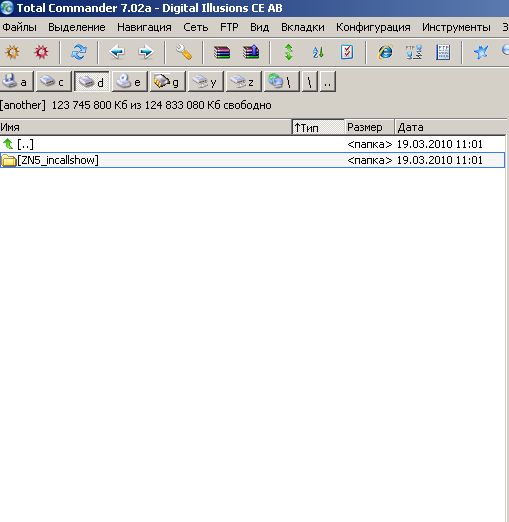The height and width of the screenshot is (522, 509).
Task: Open the Вид menu
Action: 260,27
